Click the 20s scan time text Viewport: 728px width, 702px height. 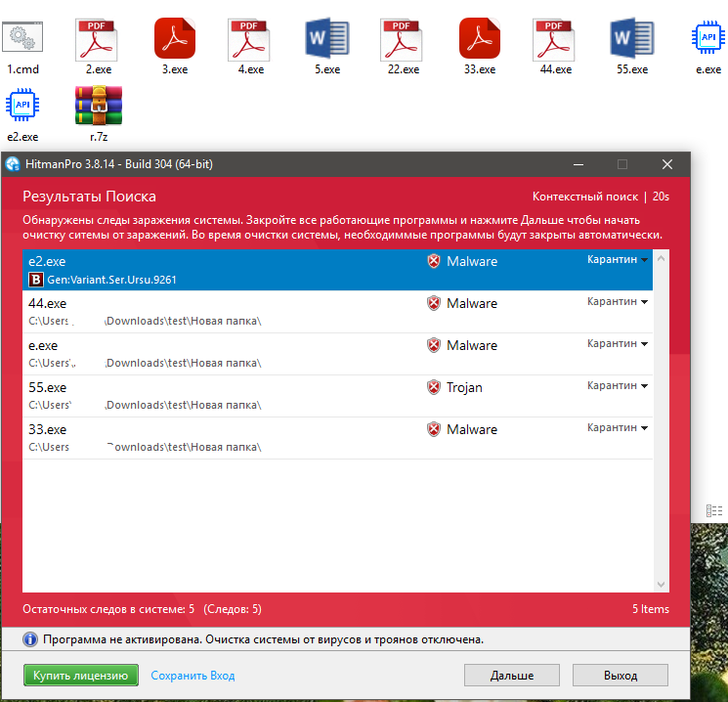coord(661,197)
